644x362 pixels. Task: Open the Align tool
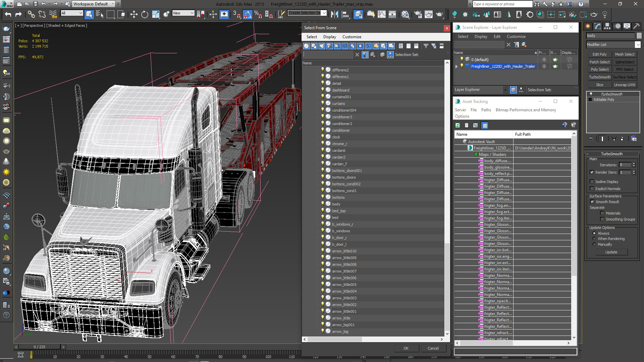tap(345, 14)
